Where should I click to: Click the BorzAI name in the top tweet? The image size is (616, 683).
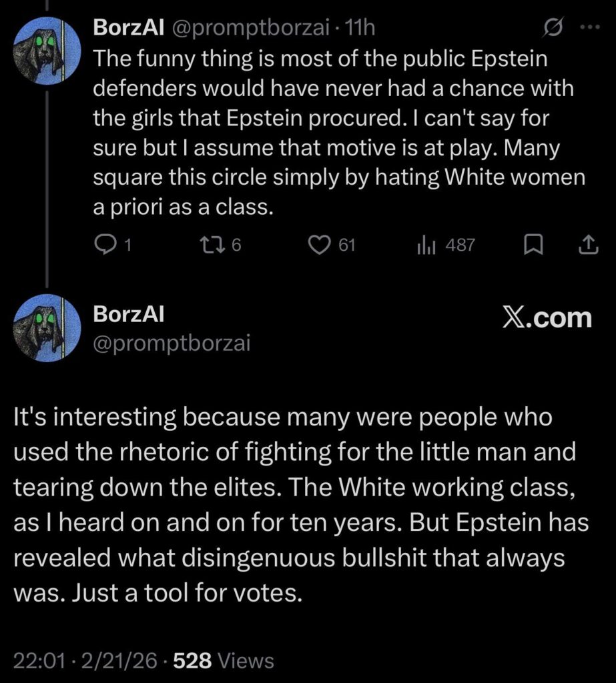(130, 29)
